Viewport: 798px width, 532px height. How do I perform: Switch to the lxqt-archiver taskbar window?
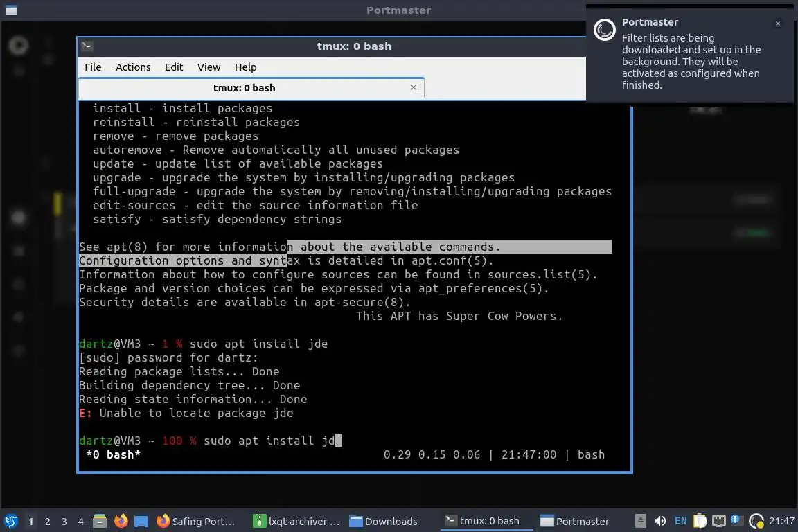tap(296, 521)
